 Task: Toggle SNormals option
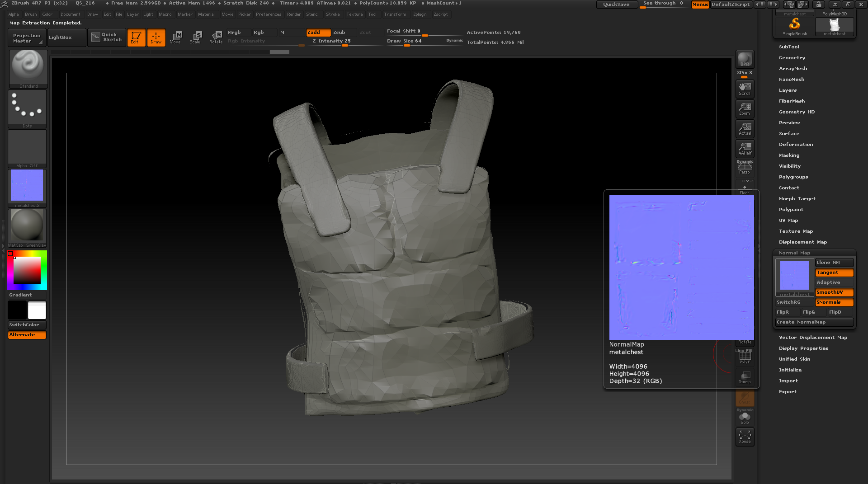point(834,302)
